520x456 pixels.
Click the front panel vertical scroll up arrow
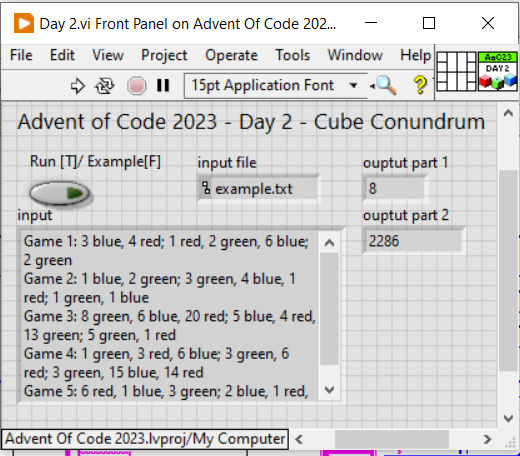pos(508,113)
